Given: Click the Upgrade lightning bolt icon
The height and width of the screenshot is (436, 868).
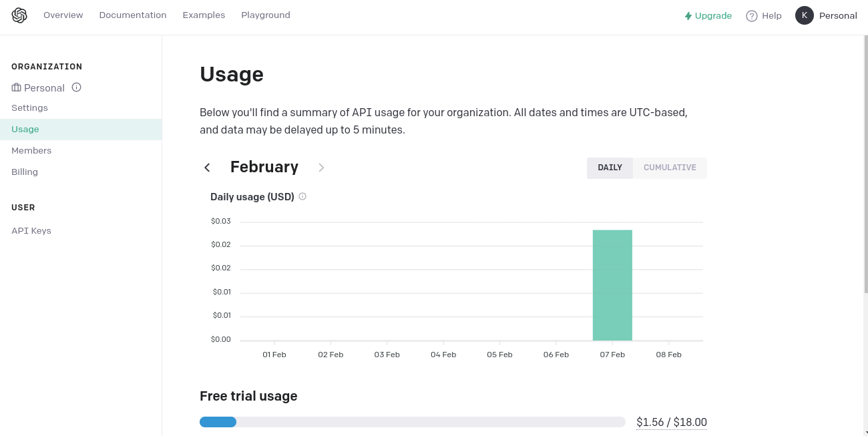Looking at the screenshot, I should click(688, 16).
